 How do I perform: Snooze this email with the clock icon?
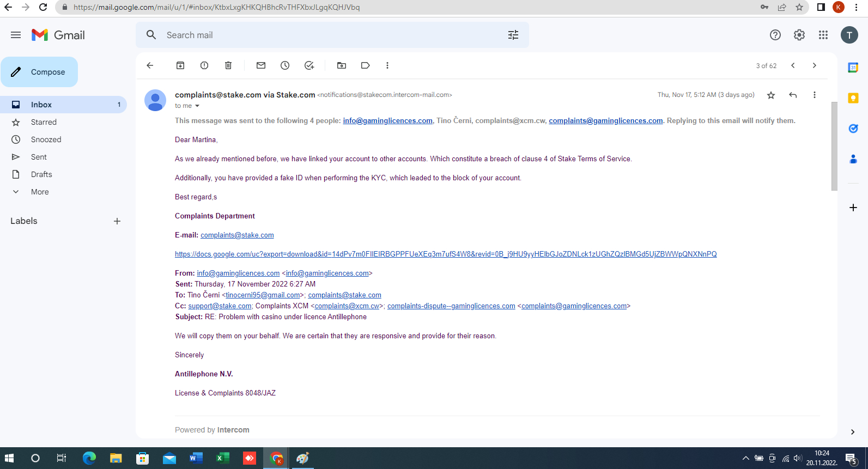285,65
